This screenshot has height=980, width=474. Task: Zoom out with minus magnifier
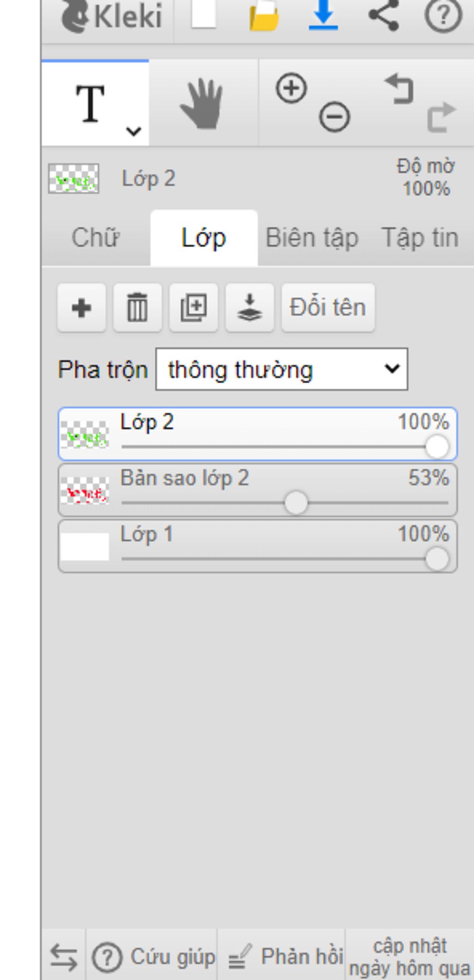pyautogui.click(x=334, y=116)
